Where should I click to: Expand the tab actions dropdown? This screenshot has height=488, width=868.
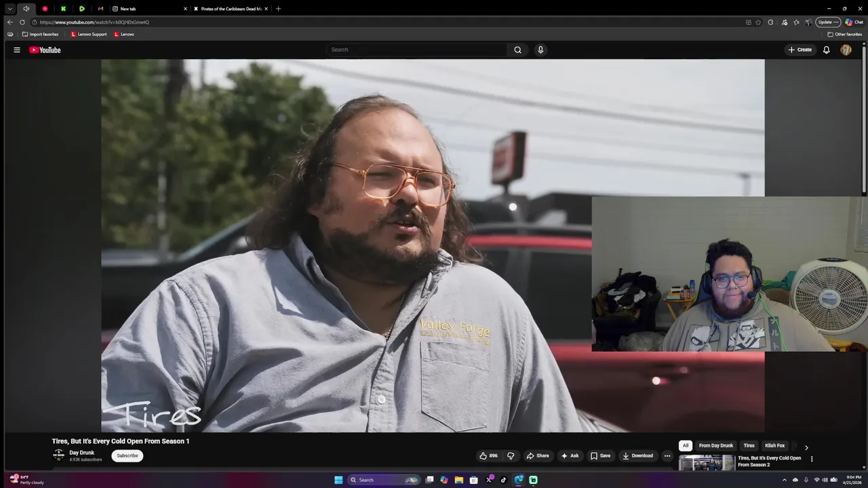click(x=9, y=9)
